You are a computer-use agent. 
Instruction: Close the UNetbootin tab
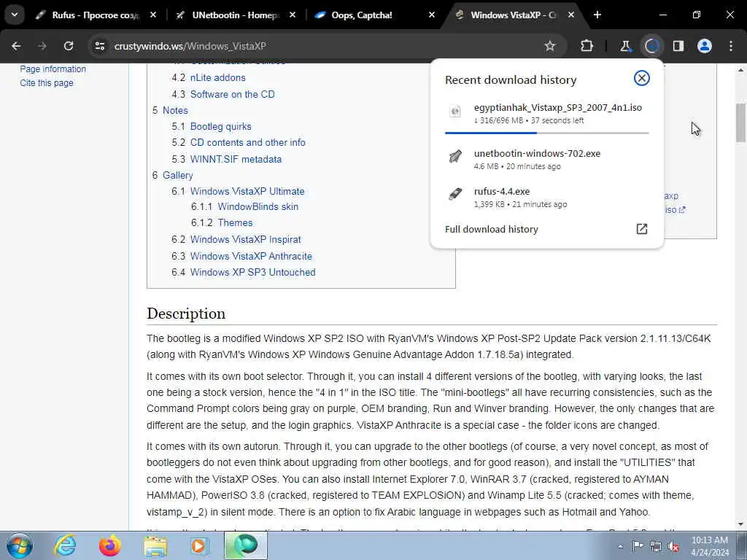(293, 15)
